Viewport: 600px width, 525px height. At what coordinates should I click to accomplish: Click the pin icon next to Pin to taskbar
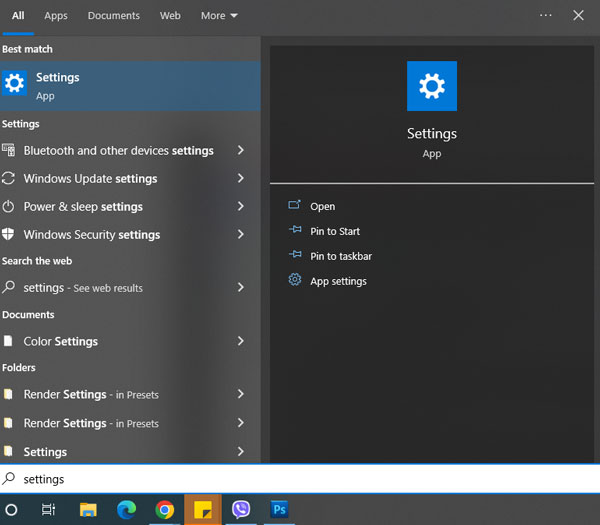click(295, 254)
